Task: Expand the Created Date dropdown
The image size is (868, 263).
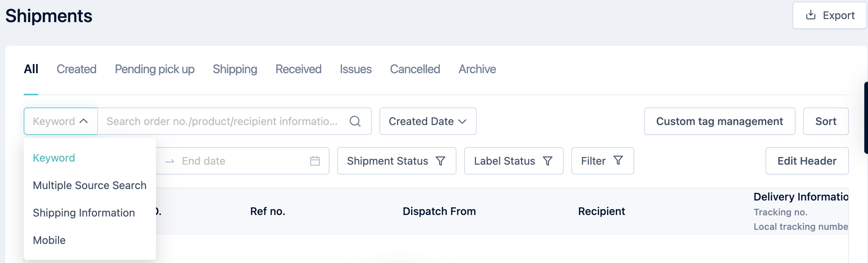Action: coord(428,121)
